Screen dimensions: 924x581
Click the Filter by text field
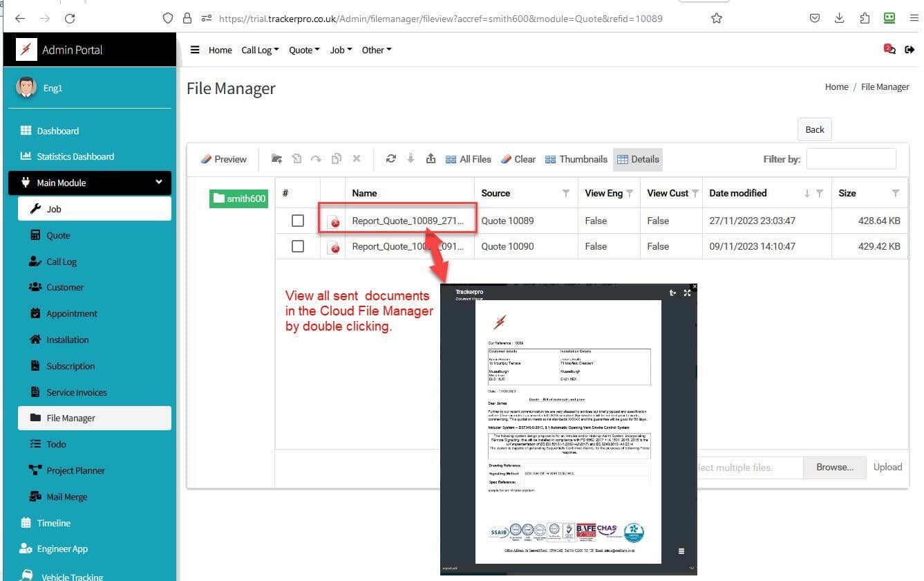851,158
